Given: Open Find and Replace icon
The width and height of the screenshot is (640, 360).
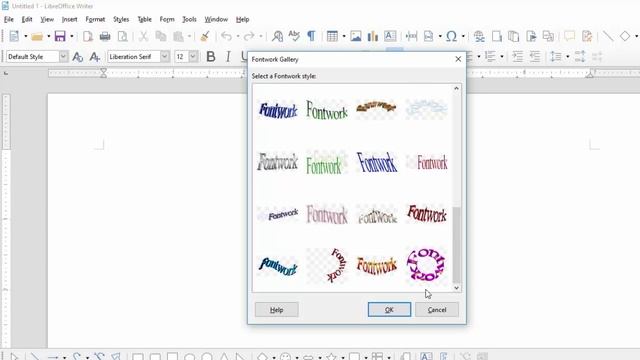Looking at the screenshot, I should click(277, 36).
